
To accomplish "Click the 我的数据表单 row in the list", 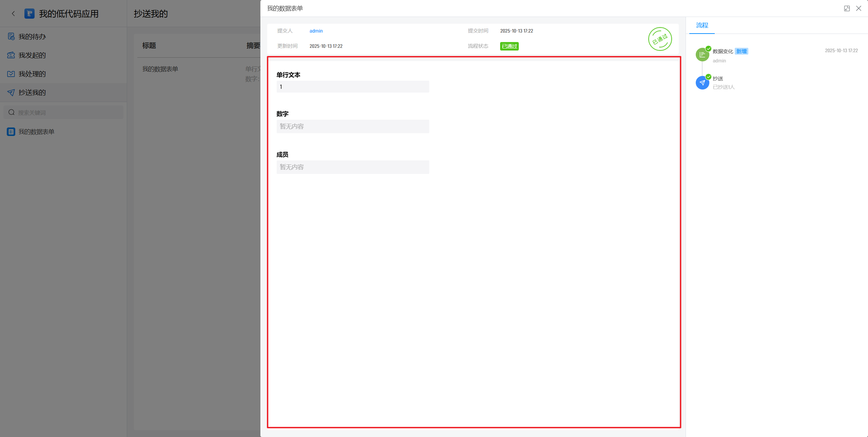I will 160,69.
